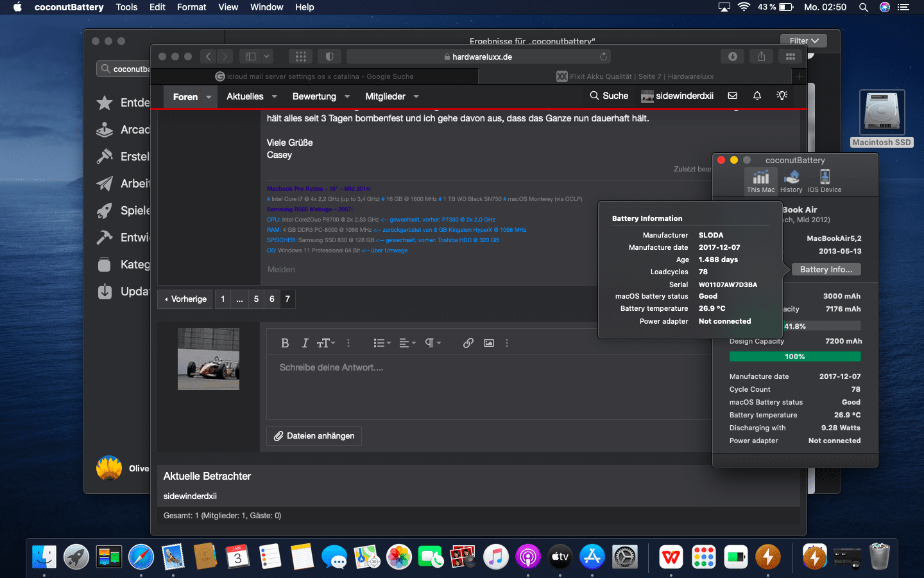924x578 pixels.
Task: Open the Filter dropdown in App Store window
Action: click(x=803, y=40)
